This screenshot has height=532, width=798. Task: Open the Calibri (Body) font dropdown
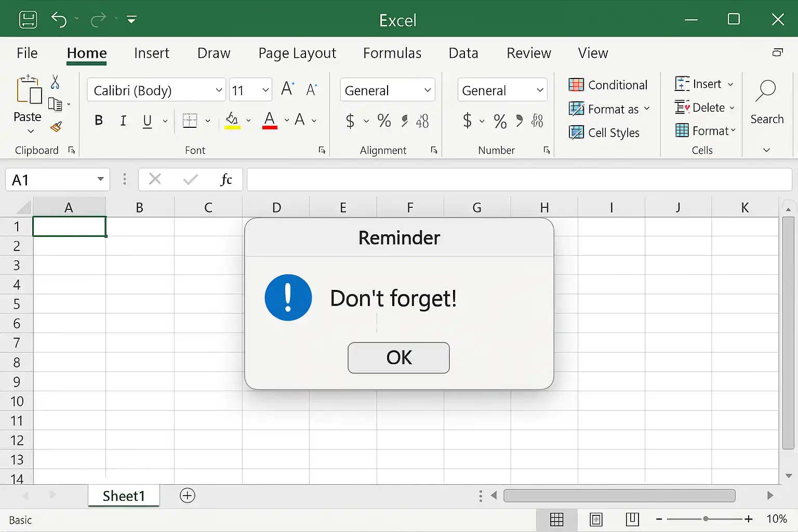[219, 90]
